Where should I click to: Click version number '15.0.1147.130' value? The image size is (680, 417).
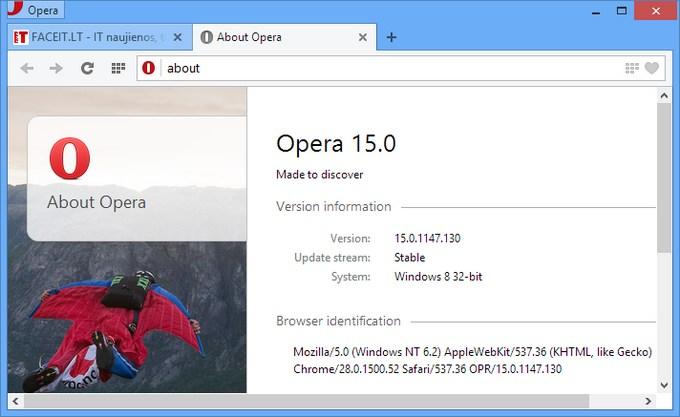(x=428, y=238)
